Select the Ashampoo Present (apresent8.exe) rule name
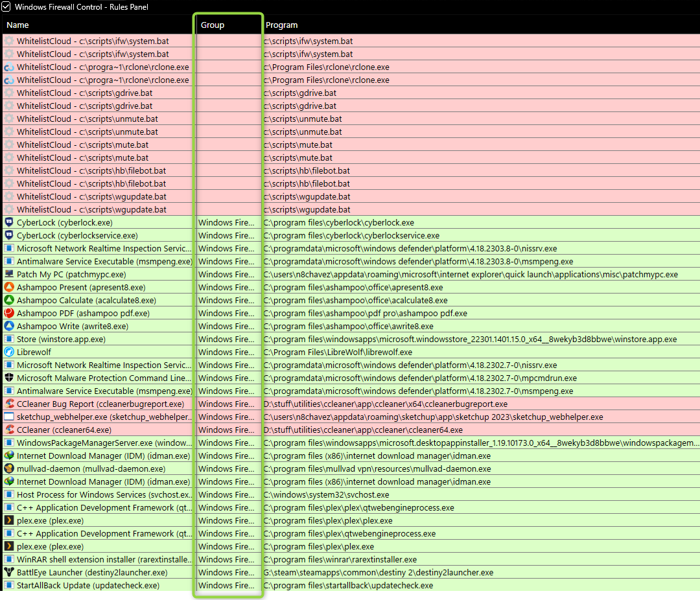This screenshot has width=700, height=600. (x=81, y=288)
